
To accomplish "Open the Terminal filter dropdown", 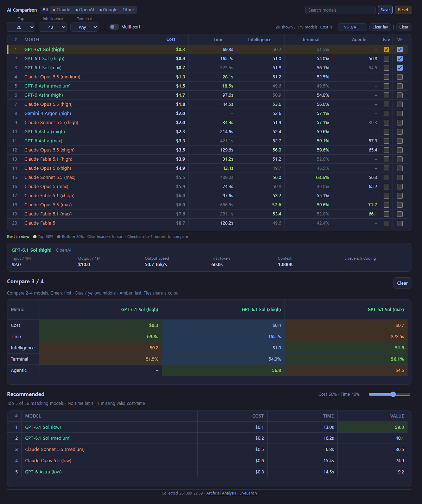I will tap(84, 27).
